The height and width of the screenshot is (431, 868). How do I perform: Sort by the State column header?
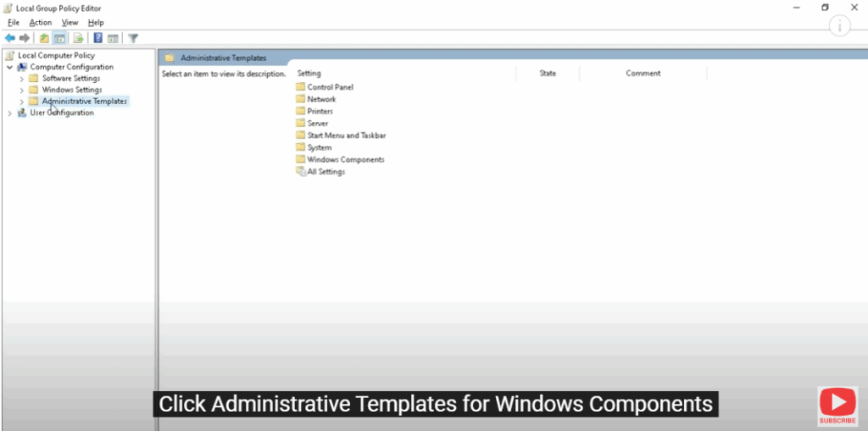click(548, 73)
